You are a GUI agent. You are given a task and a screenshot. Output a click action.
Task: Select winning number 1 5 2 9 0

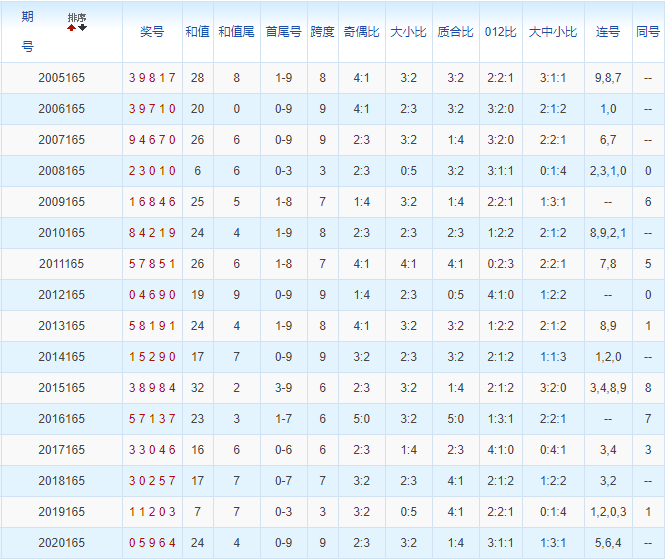(x=152, y=356)
